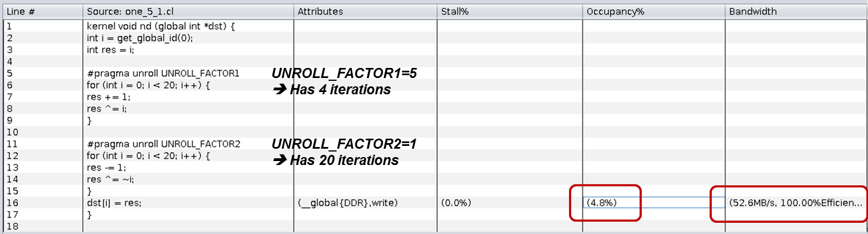Image resolution: width=868 pixels, height=234 pixels.
Task: Click the "#pragma unroll UNROLL_FACTOR1" line
Action: pyautogui.click(x=163, y=73)
